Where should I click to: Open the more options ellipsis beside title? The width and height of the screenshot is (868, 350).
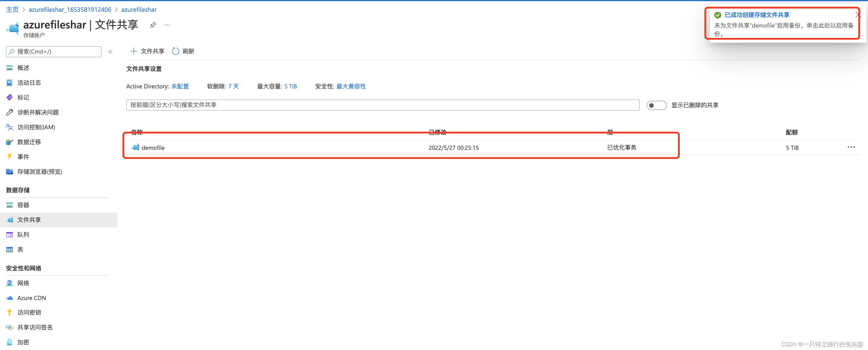167,25
